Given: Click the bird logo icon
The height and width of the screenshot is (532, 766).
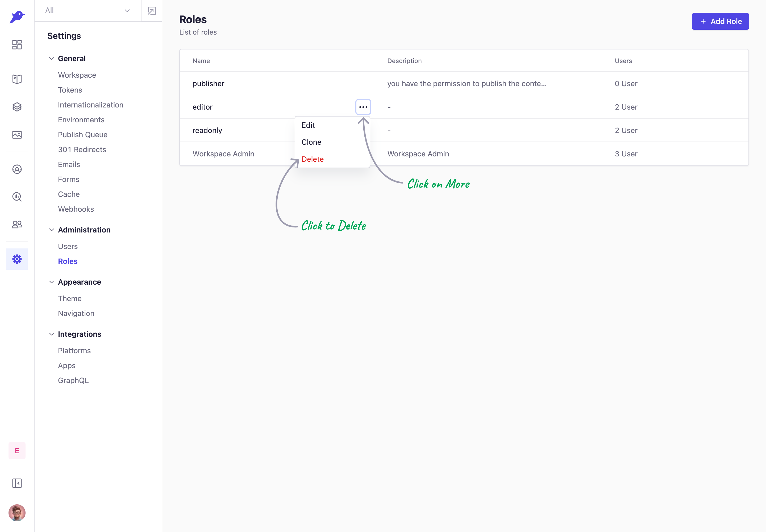Looking at the screenshot, I should pyautogui.click(x=17, y=17).
